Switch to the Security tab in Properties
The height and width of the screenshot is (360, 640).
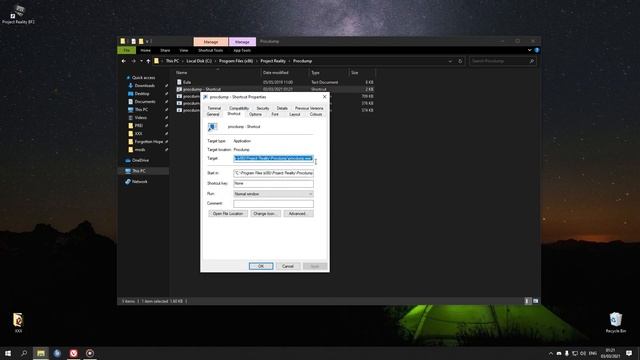[263, 109]
